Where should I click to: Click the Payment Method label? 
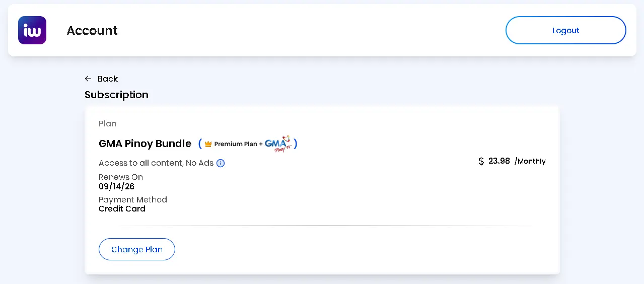click(133, 200)
